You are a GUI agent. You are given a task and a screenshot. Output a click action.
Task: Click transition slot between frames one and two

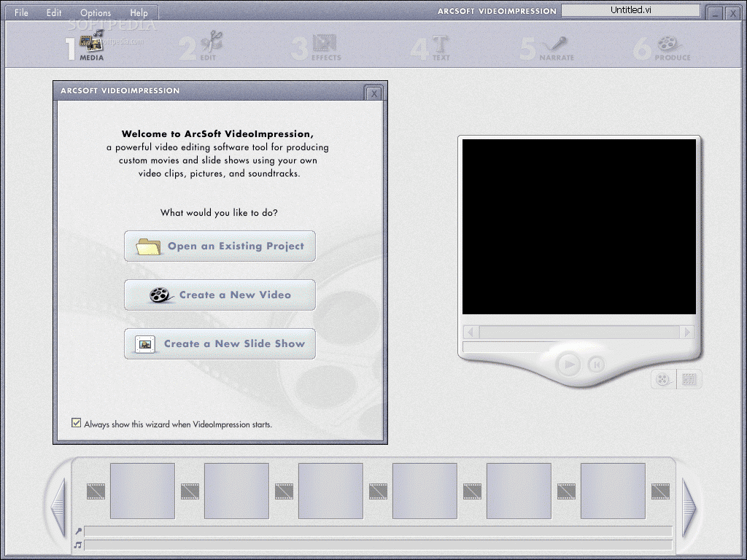[x=190, y=491]
